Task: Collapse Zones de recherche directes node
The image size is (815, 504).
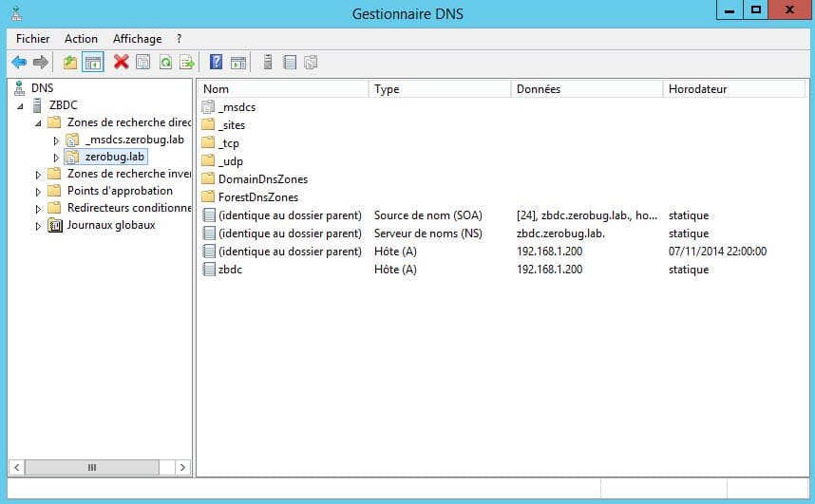Action: click(x=38, y=123)
